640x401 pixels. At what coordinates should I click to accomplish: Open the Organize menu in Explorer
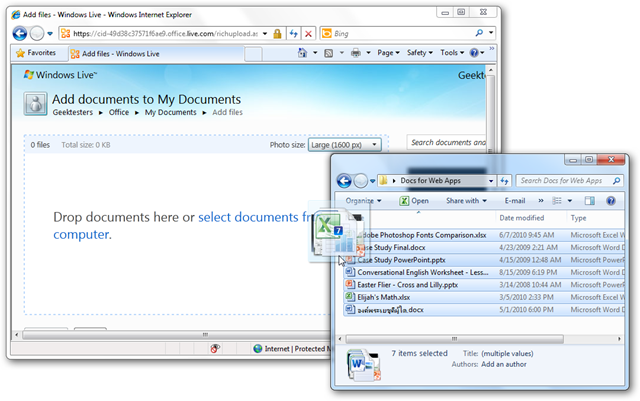click(x=363, y=200)
